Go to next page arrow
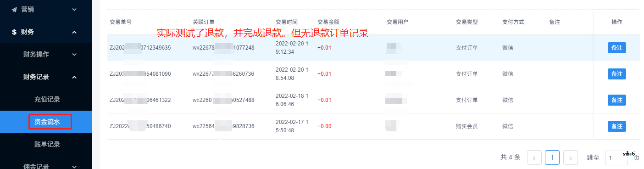The width and height of the screenshot is (644, 169). 570,158
